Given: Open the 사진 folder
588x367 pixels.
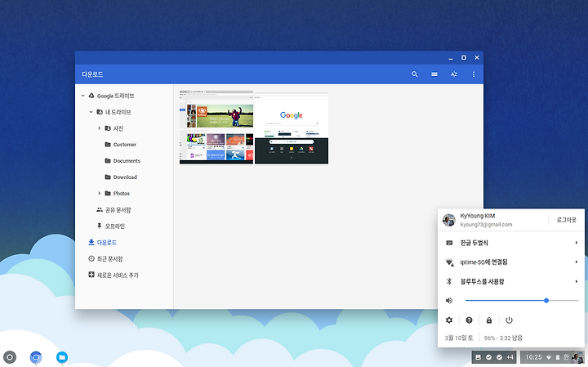Looking at the screenshot, I should [118, 128].
